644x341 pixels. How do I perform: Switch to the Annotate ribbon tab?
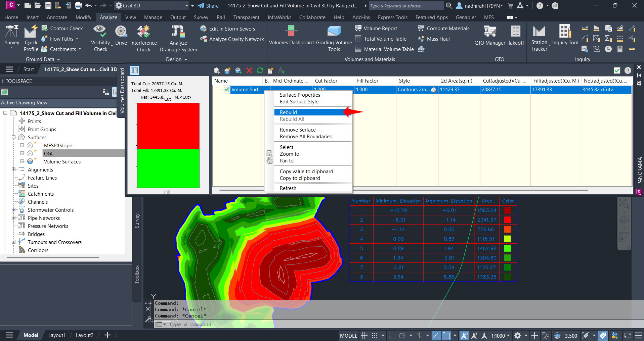56,17
